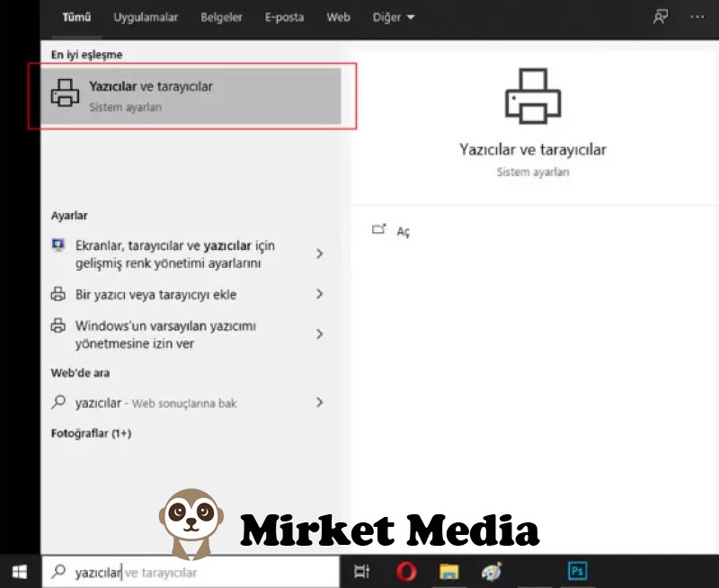
Task: Click the feedback icon in search header
Action: coord(661,17)
